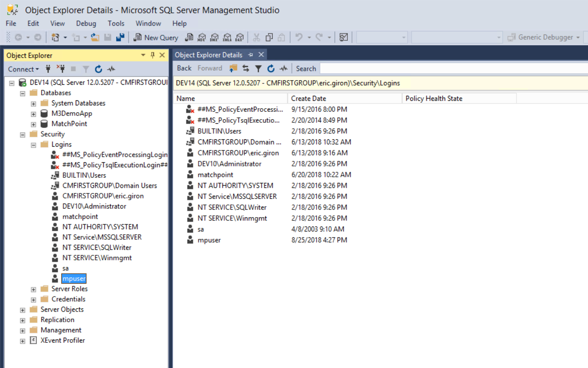The image size is (588, 368).
Task: Click the Copy icon in main toolbar
Action: click(269, 38)
